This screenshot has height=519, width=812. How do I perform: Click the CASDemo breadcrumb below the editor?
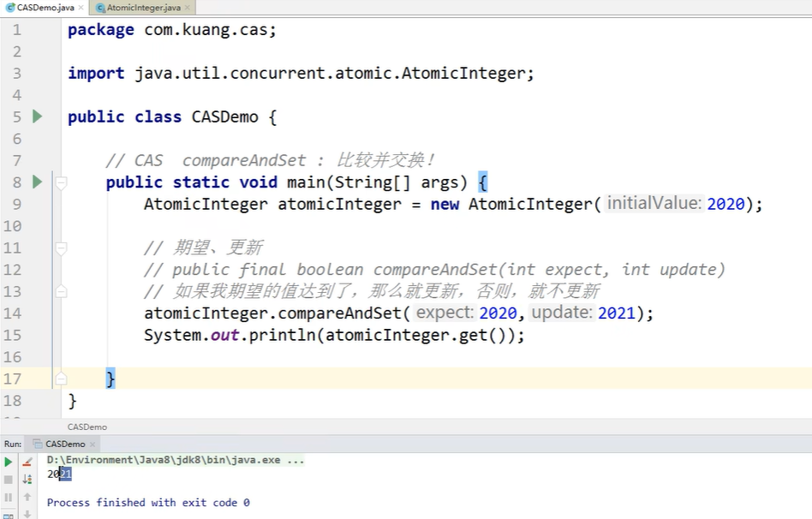point(87,427)
